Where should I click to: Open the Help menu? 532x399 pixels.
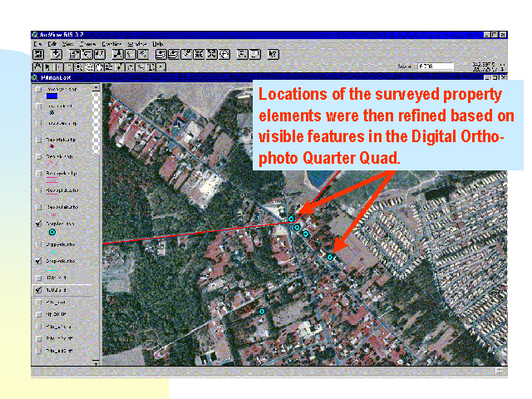(158, 43)
